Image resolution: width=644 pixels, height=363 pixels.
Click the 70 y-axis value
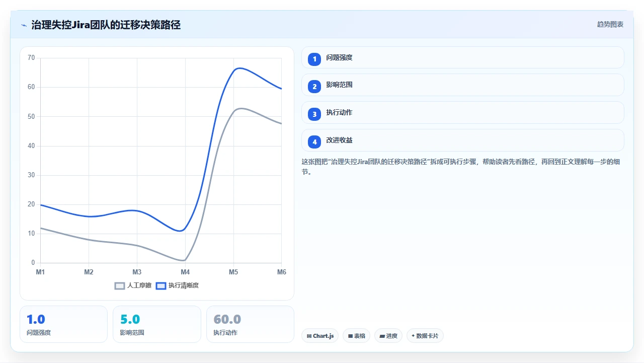31,58
